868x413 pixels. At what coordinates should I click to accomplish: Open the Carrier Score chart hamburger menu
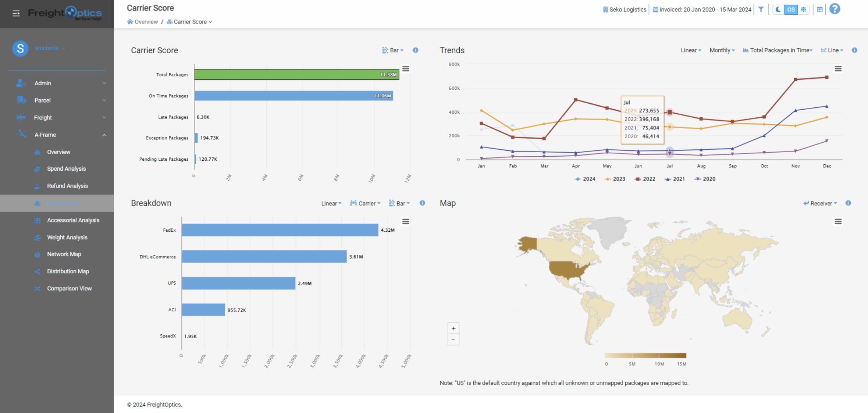click(406, 69)
